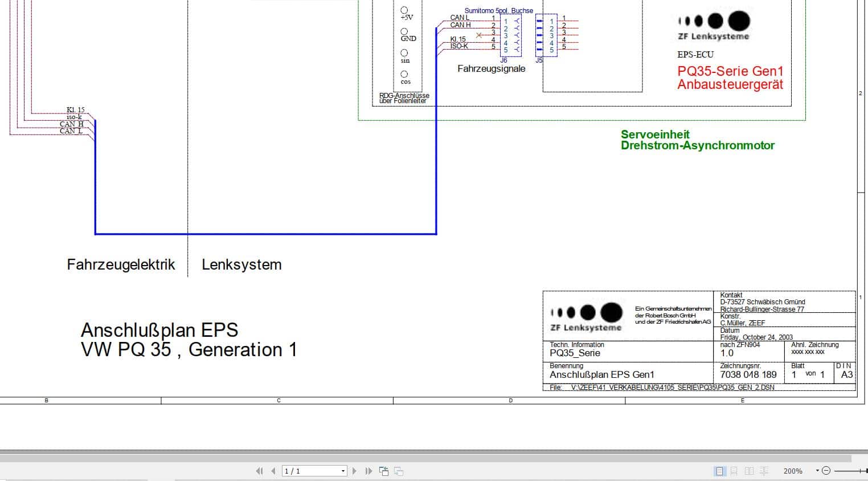Click the 'Sumitomo 5pol. Buchse' label
The width and height of the screenshot is (868, 481).
(499, 11)
